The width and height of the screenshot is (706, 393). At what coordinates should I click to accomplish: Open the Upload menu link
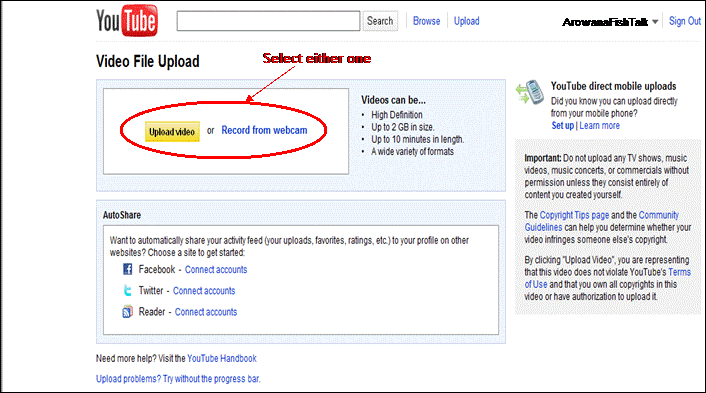pos(466,21)
